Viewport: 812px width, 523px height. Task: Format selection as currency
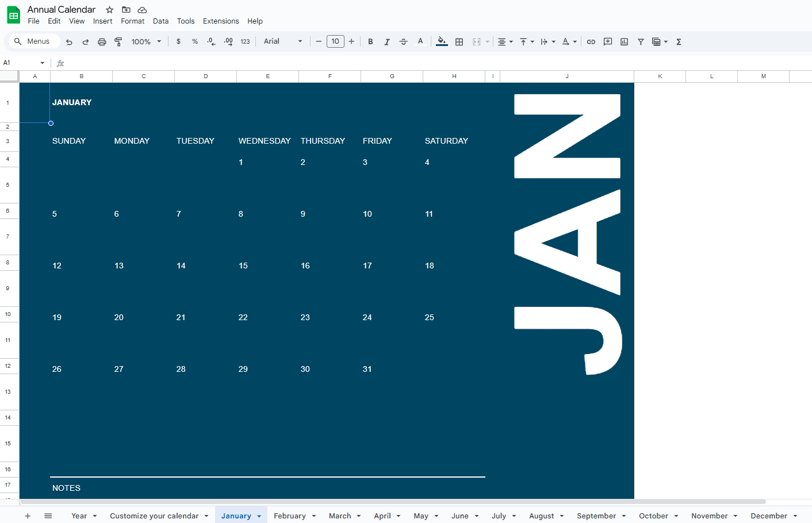pyautogui.click(x=178, y=41)
